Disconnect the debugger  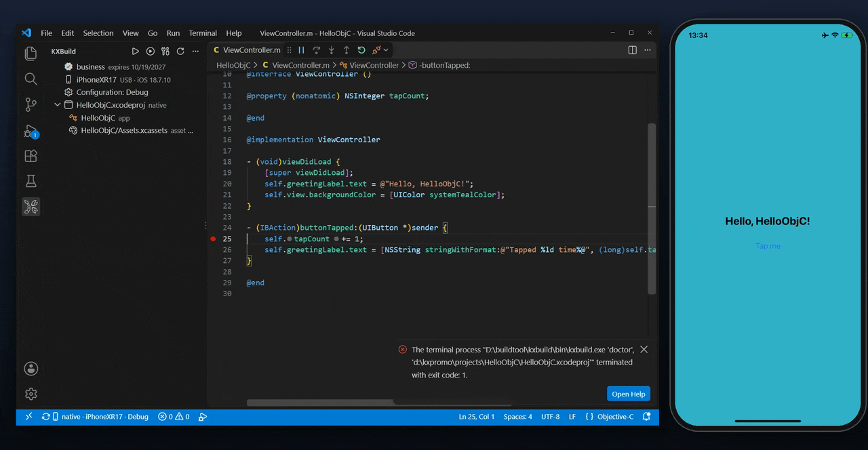click(376, 50)
